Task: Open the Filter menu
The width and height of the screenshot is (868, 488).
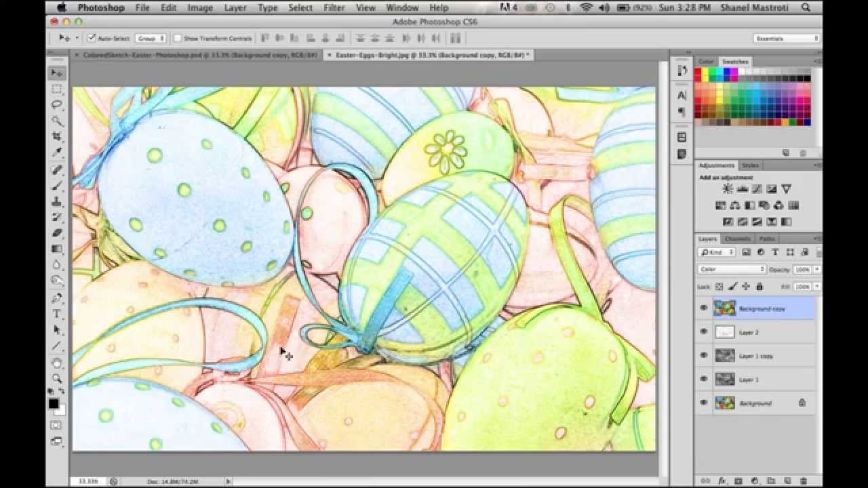Action: pos(334,7)
